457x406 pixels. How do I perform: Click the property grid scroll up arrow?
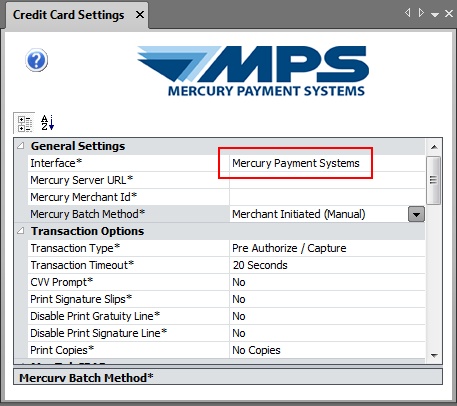point(434,147)
